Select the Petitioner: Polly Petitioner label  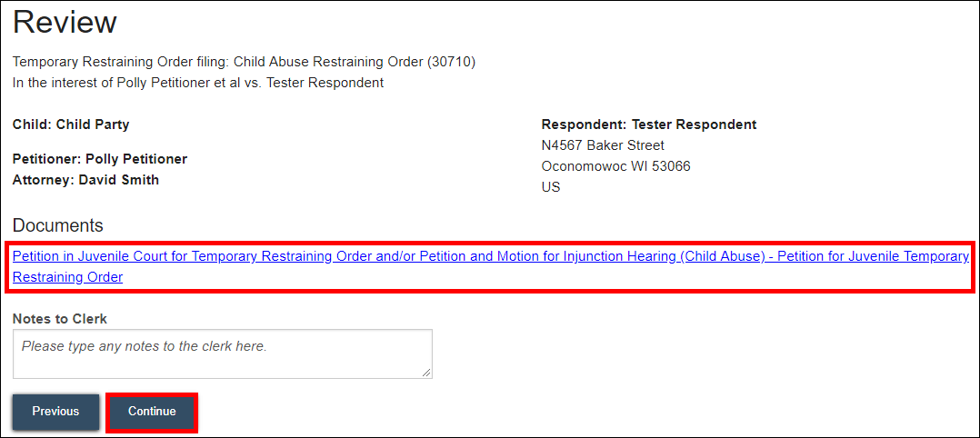[100, 159]
